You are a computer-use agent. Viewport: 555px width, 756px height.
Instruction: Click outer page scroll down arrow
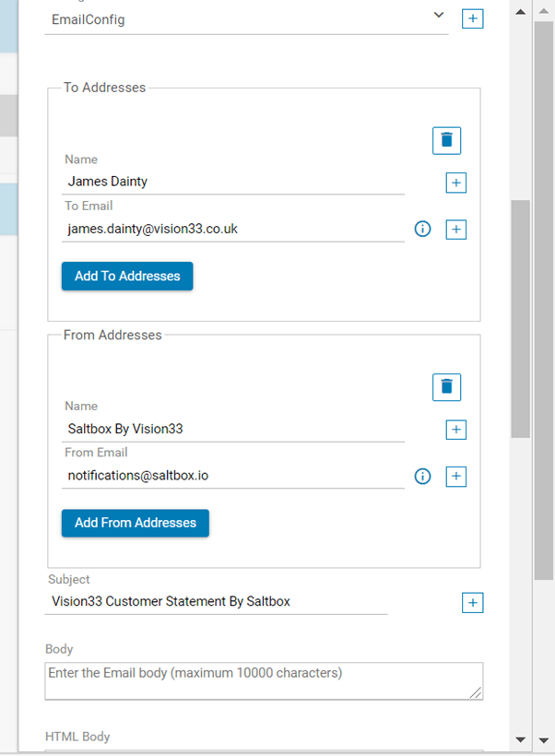pos(544,740)
